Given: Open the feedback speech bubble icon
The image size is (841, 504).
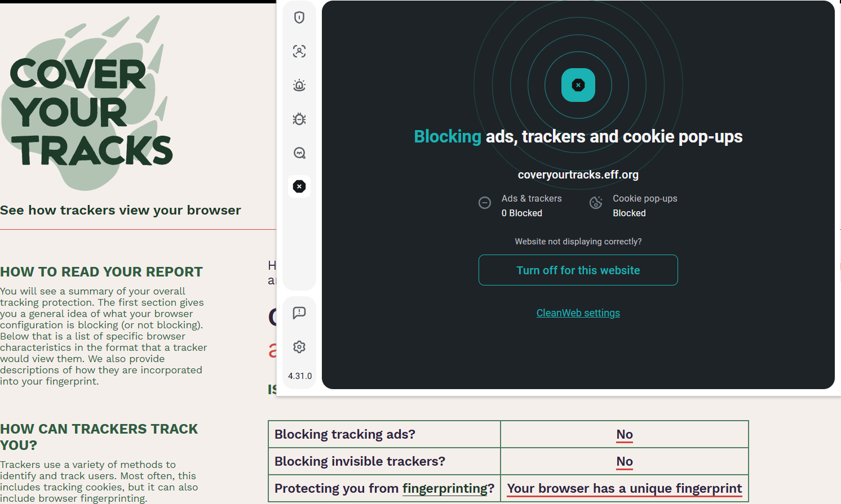Looking at the screenshot, I should tap(299, 313).
